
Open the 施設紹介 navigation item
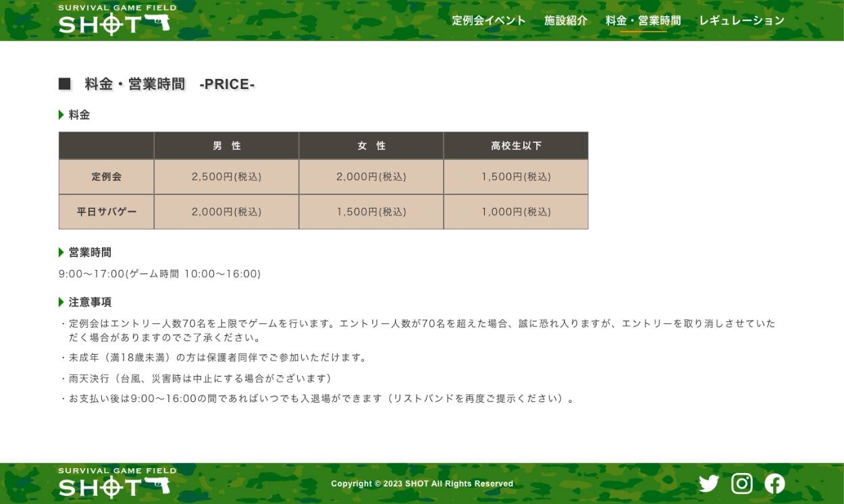[566, 20]
